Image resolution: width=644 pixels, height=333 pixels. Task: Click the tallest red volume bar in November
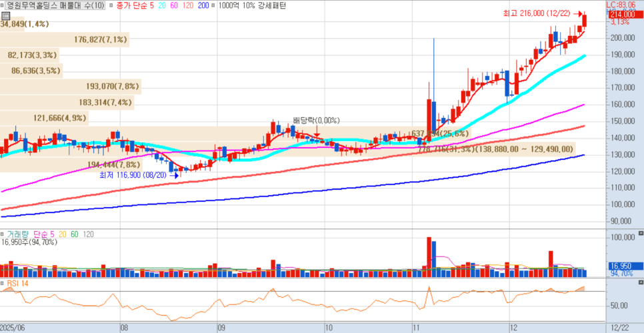point(429,257)
